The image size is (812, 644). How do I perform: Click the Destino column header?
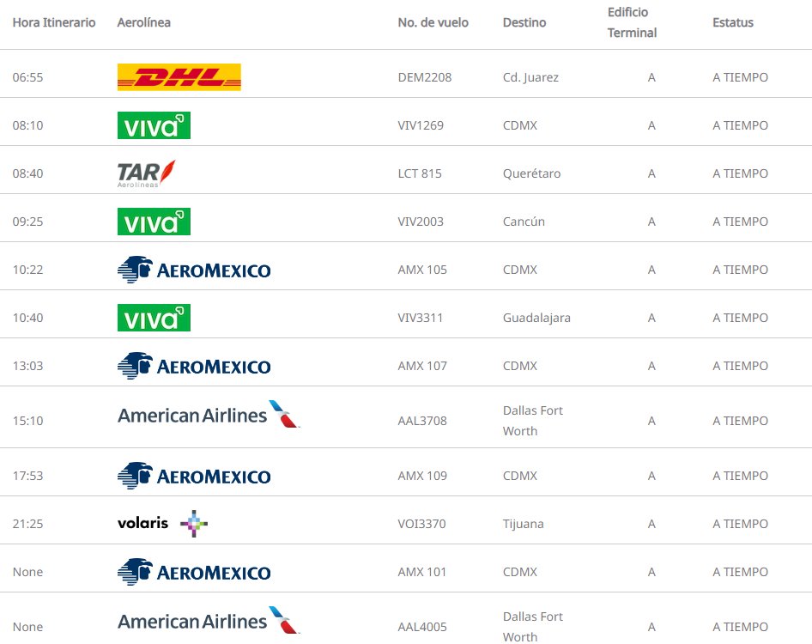[524, 22]
